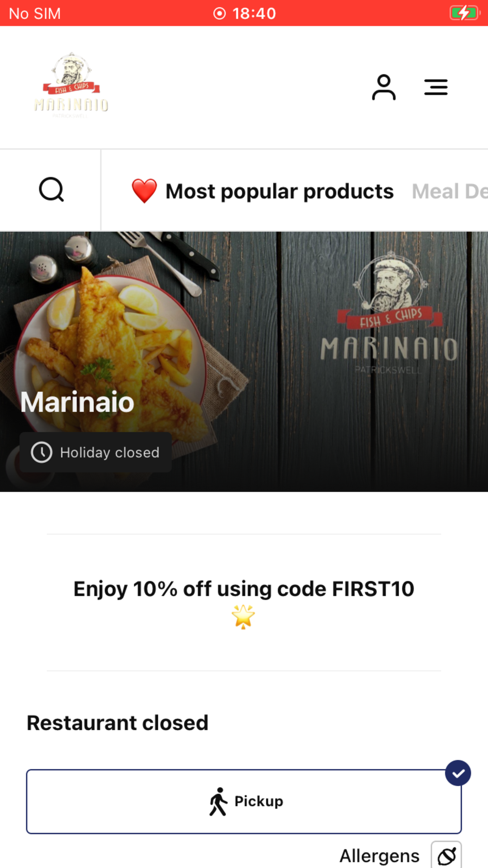The width and height of the screenshot is (488, 868).
Task: Tap the red heart icon
Action: (x=144, y=191)
